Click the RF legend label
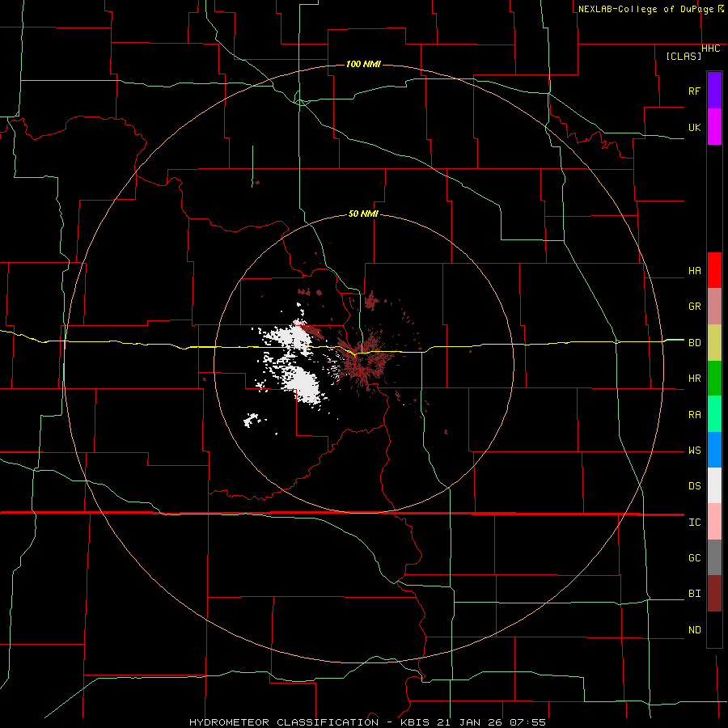This screenshot has height=728, width=728. 694,91
